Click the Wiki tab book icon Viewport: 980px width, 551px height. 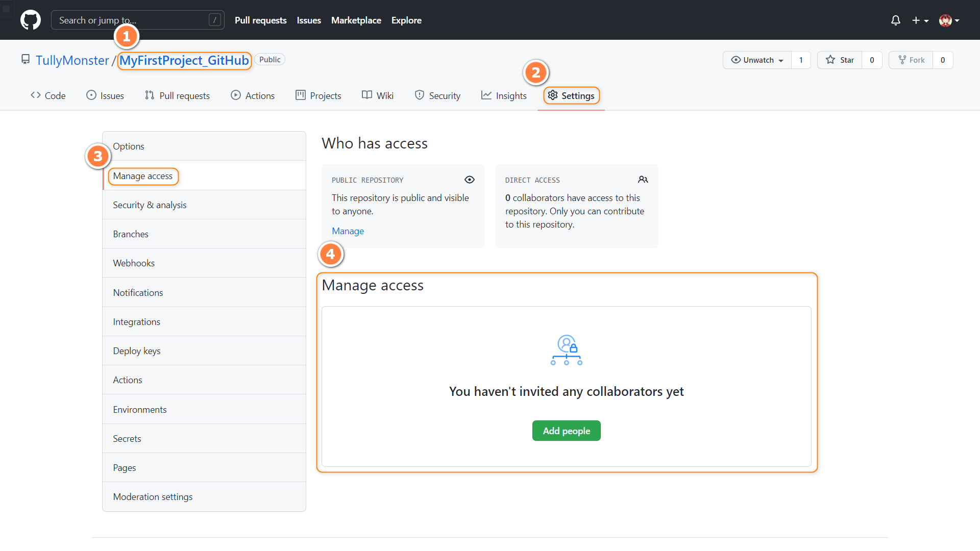pyautogui.click(x=367, y=95)
